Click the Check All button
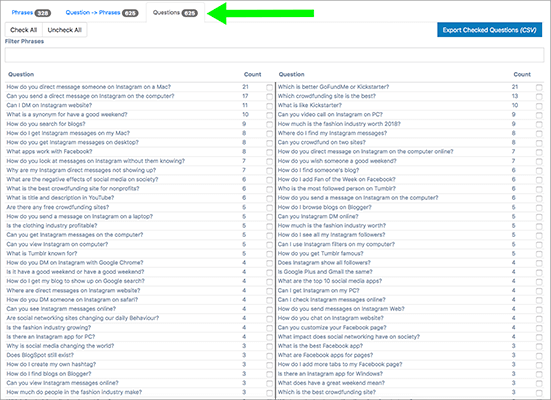551x400 pixels. [24, 30]
